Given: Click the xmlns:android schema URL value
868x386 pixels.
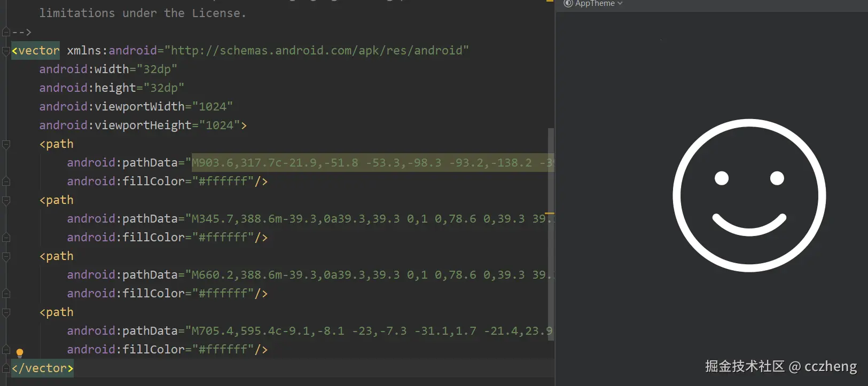Looking at the screenshot, I should (317, 51).
